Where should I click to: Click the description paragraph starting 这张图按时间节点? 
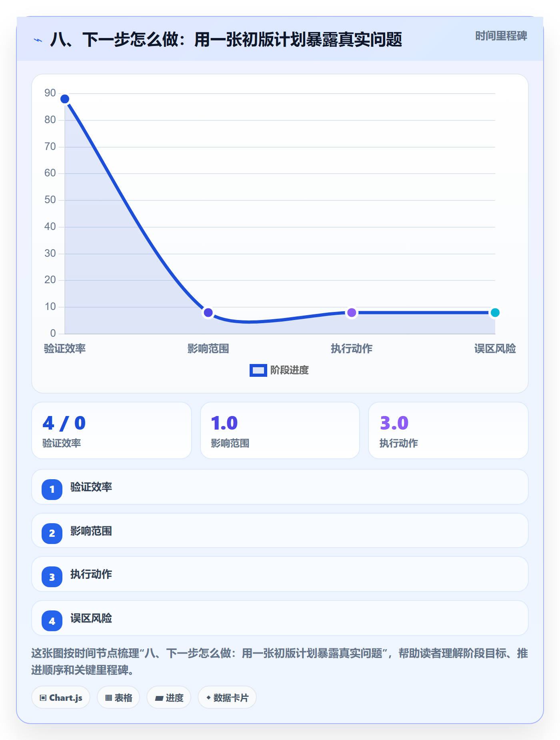(x=280, y=662)
